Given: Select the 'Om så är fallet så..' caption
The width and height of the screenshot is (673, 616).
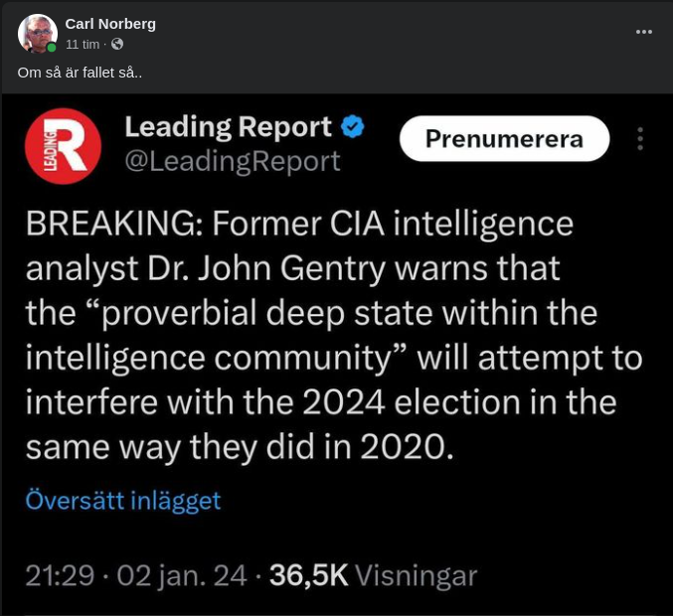Looking at the screenshot, I should (x=80, y=73).
